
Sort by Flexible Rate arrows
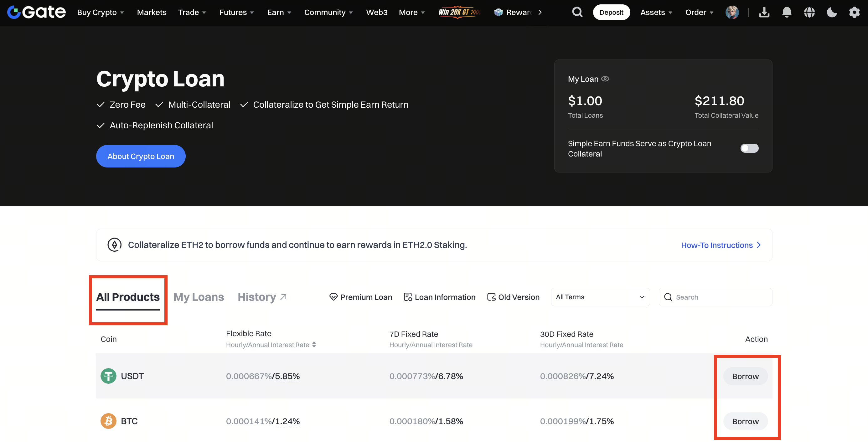[x=314, y=345]
